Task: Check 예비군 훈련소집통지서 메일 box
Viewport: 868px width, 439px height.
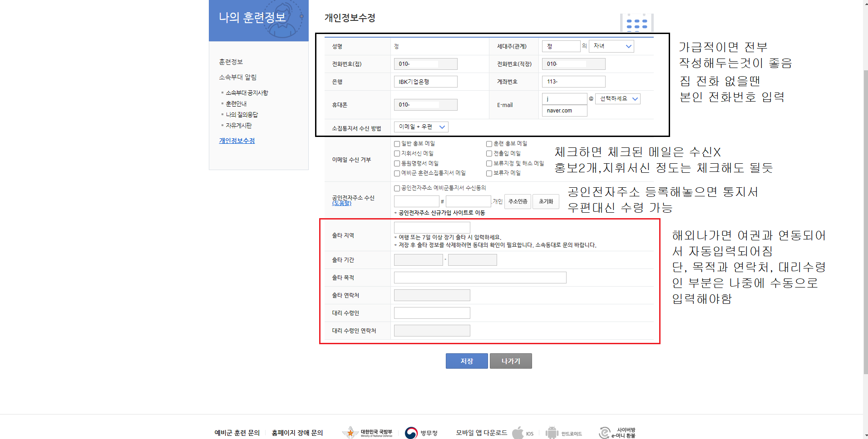Action: point(397,173)
